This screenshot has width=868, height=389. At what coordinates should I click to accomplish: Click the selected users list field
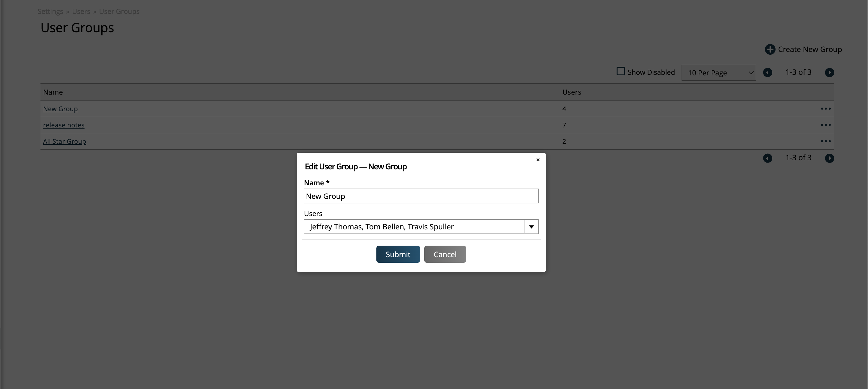tap(414, 227)
